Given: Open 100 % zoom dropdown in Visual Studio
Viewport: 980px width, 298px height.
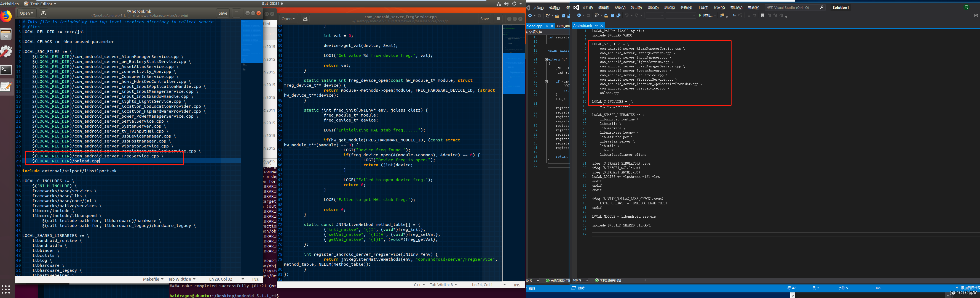Looking at the screenshot, I should (580, 281).
